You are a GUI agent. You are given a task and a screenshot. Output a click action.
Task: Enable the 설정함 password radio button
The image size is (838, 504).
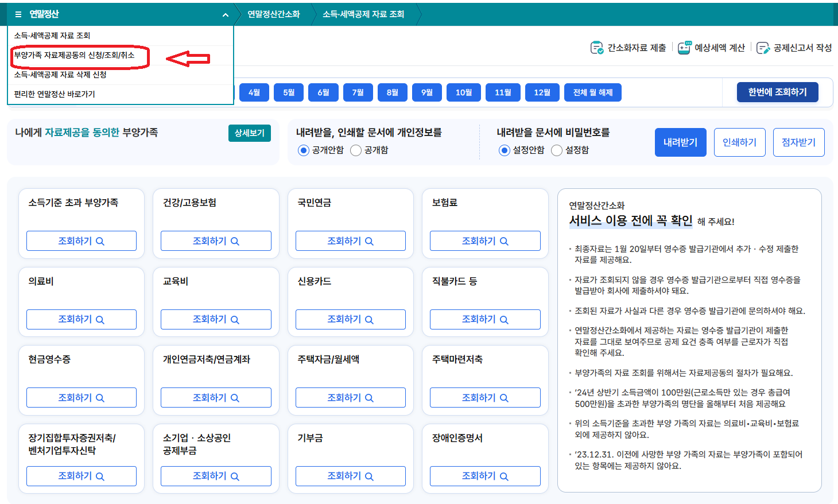[x=556, y=150]
